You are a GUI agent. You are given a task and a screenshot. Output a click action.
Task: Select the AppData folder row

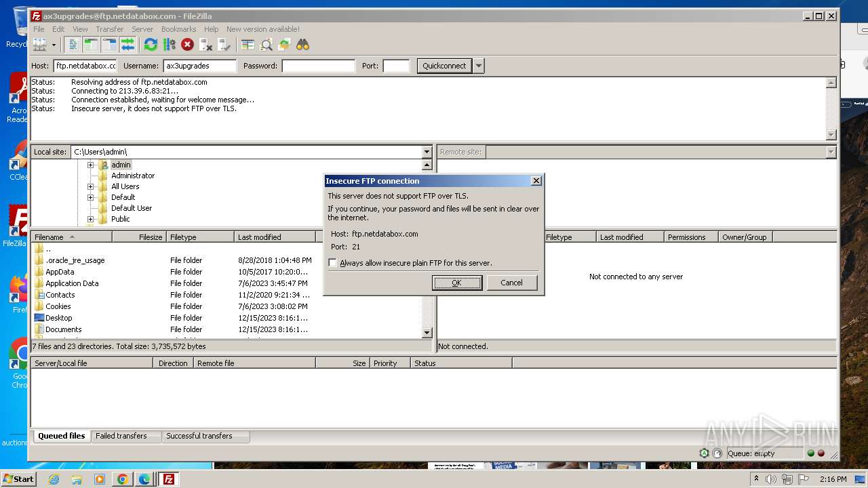(x=226, y=272)
